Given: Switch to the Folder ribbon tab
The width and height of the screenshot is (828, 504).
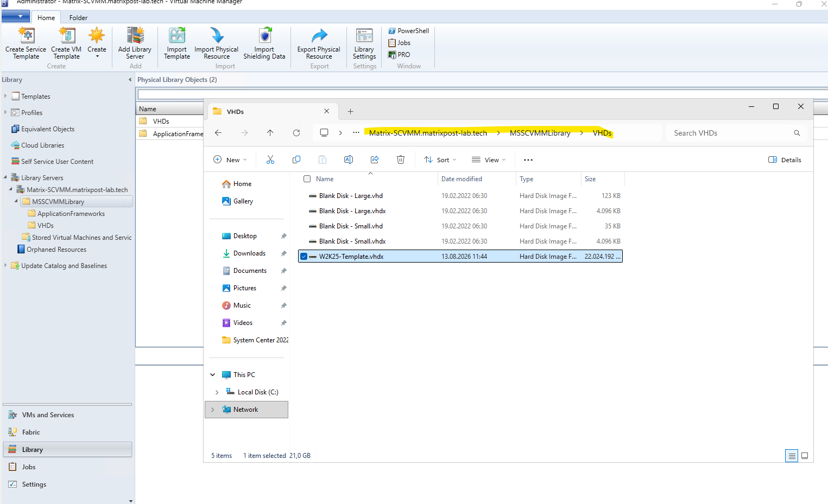Looking at the screenshot, I should (78, 17).
